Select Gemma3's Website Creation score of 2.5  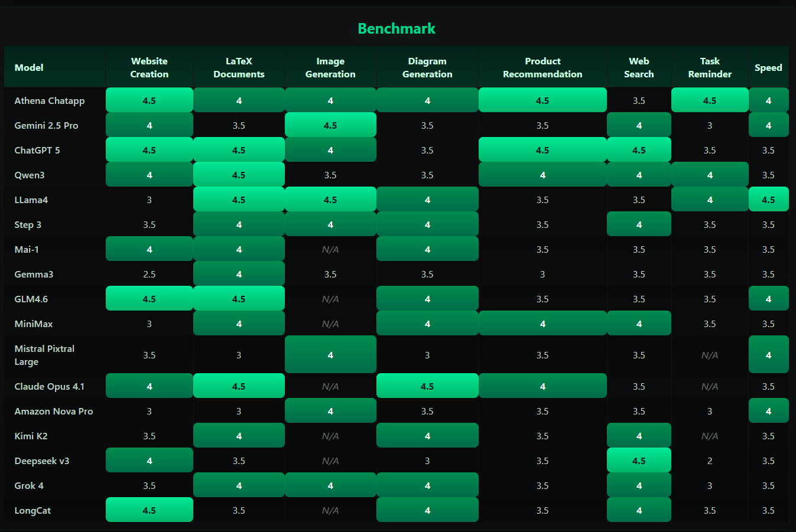149,275
